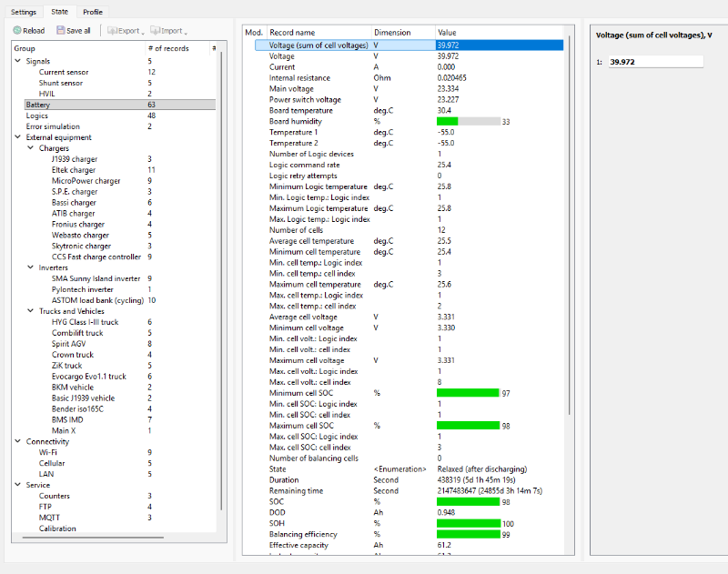Select Error simulation in the tree
The image size is (728, 574).
tap(53, 126)
